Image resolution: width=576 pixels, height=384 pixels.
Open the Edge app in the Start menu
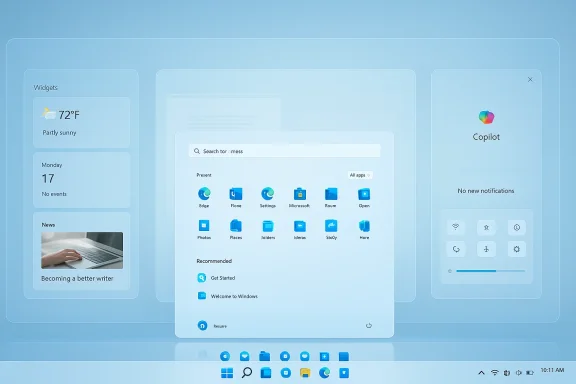click(x=204, y=194)
